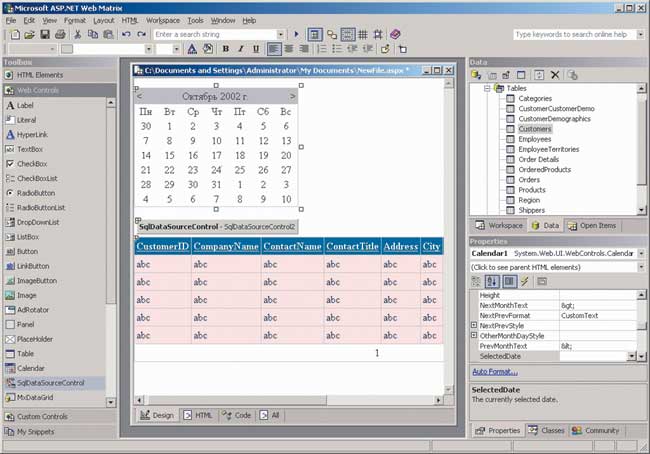Click the events lightning bolt icon
Screen dimensions: 650x454
[x=525, y=282]
